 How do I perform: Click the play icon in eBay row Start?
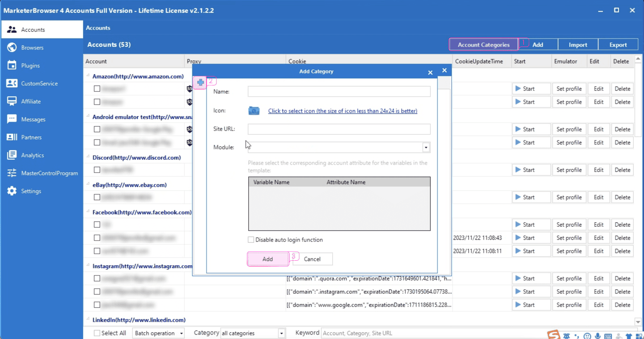[518, 197]
